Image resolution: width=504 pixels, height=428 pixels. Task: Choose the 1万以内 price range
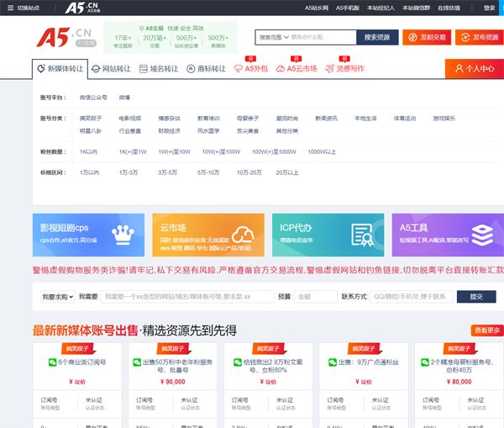pos(89,173)
